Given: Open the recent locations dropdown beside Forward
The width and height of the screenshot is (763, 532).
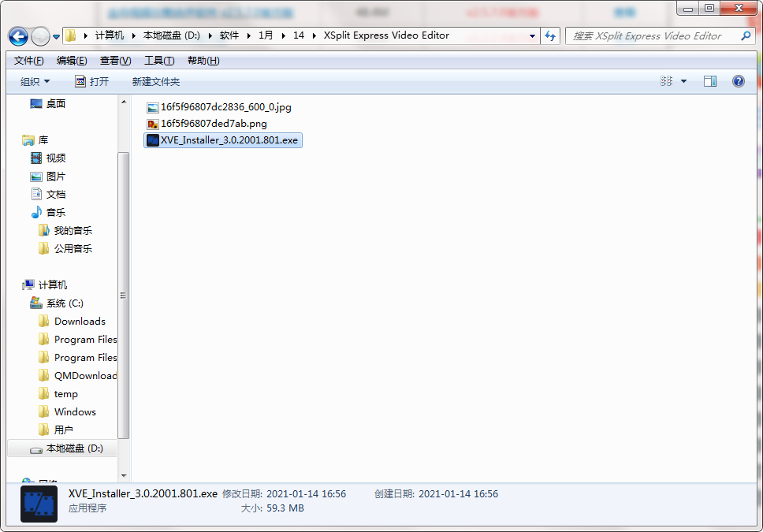Looking at the screenshot, I should [x=56, y=36].
